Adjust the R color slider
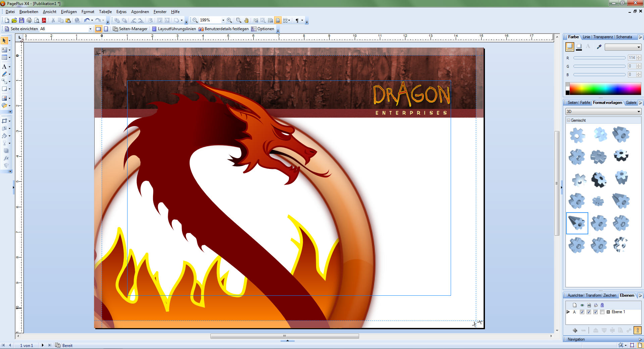Screen dimensions: 644x349 tap(599, 58)
